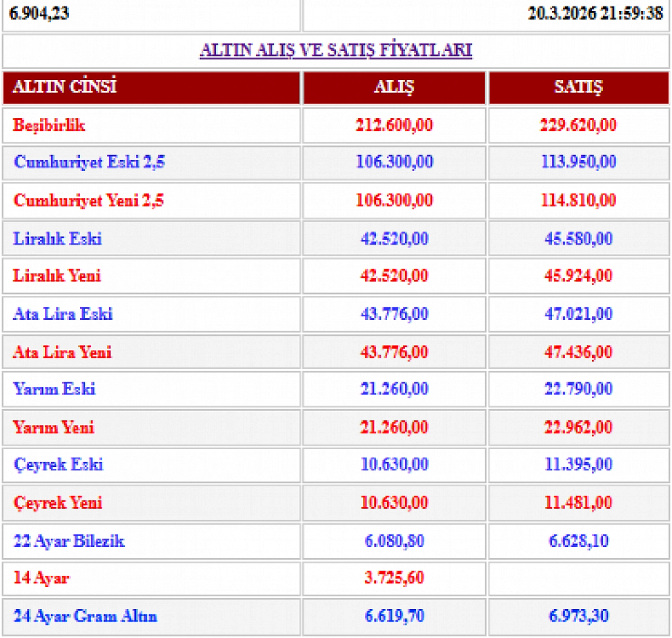The height and width of the screenshot is (638, 672).
Task: Click the Ata Lira Yeni label
Action: tap(62, 352)
